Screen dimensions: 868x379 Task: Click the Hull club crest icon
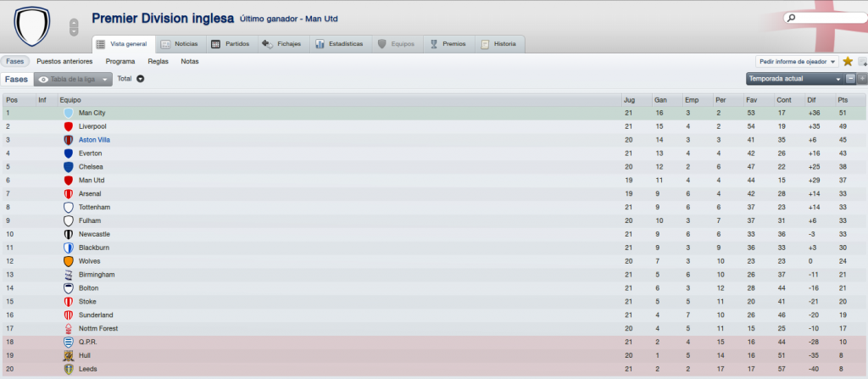68,356
